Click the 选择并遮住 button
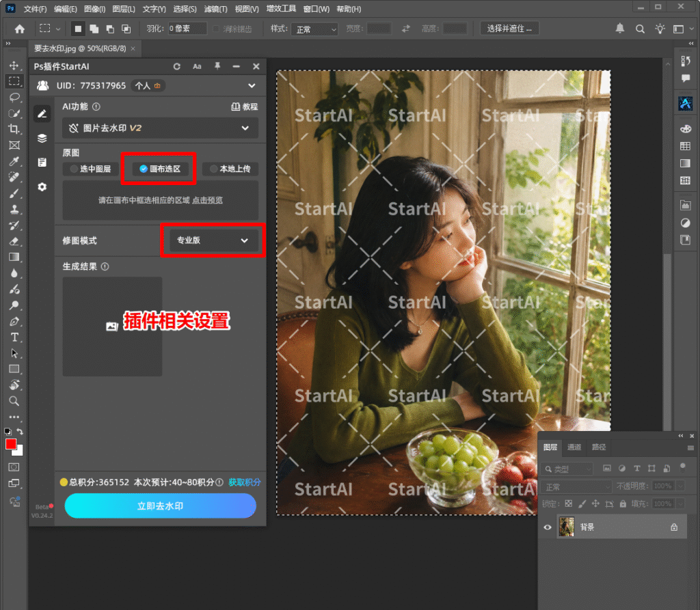Image resolution: width=700 pixels, height=610 pixels. [x=509, y=29]
